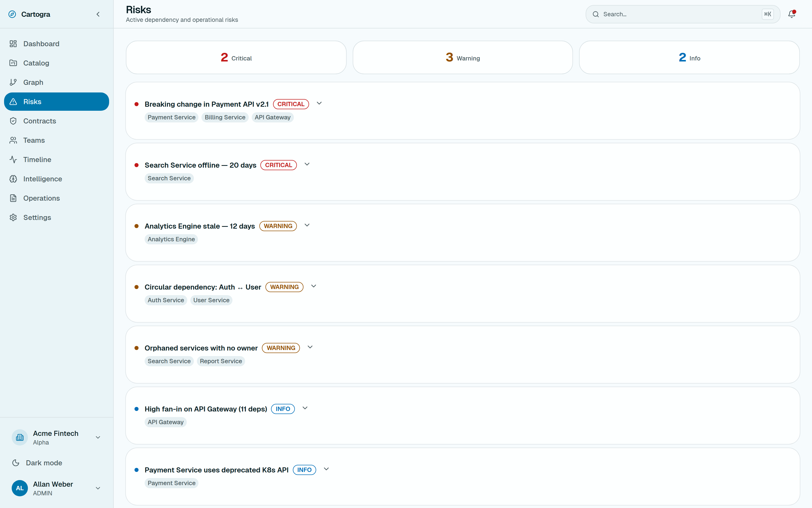This screenshot has width=812, height=508.
Task: Click API Gateway tag under Payment API risk
Action: point(273,117)
